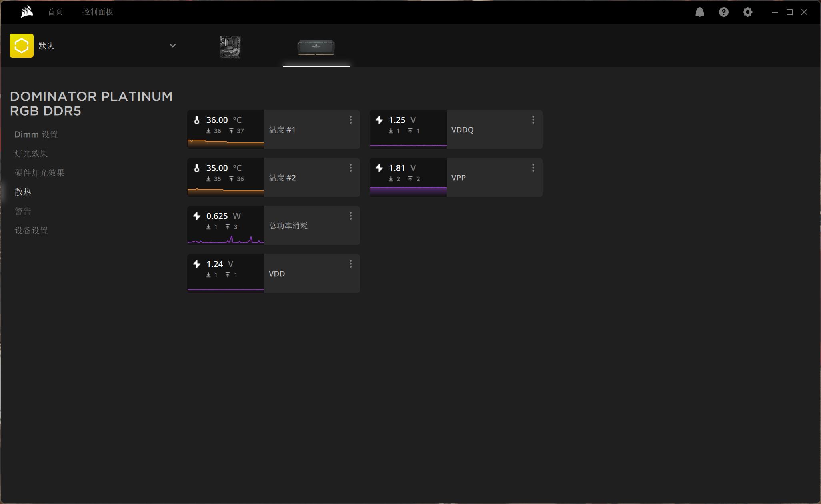The width and height of the screenshot is (821, 504).
Task: Click the yellow default profile icon
Action: [22, 46]
